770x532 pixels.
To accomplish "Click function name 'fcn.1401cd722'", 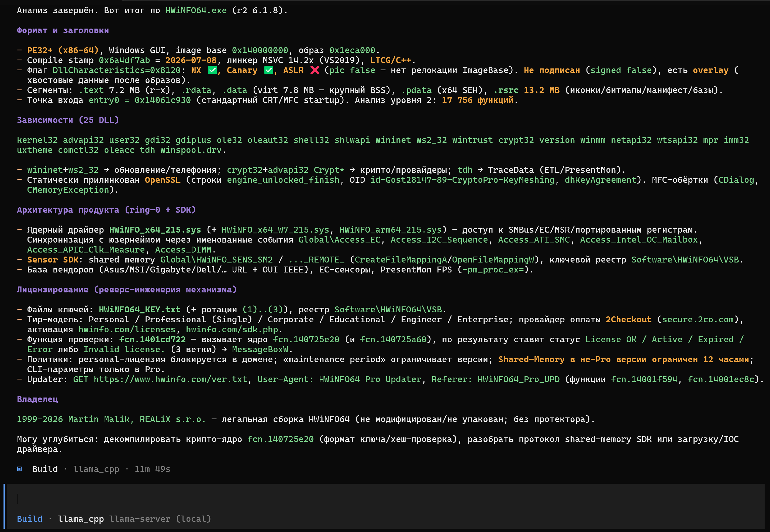I will click(x=152, y=339).
